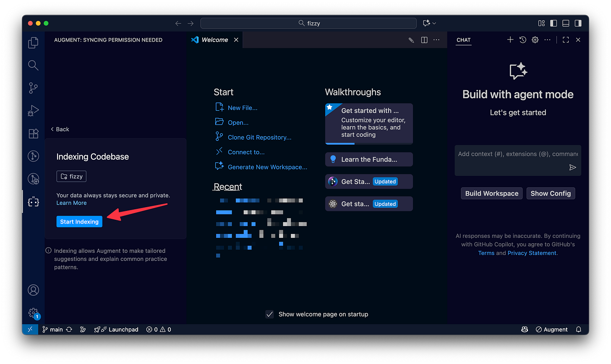Click the notifications bell in the status bar
This screenshot has width=611, height=364.
578,329
